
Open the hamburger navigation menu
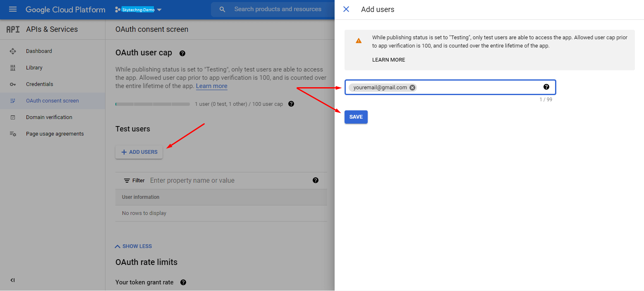13,9
